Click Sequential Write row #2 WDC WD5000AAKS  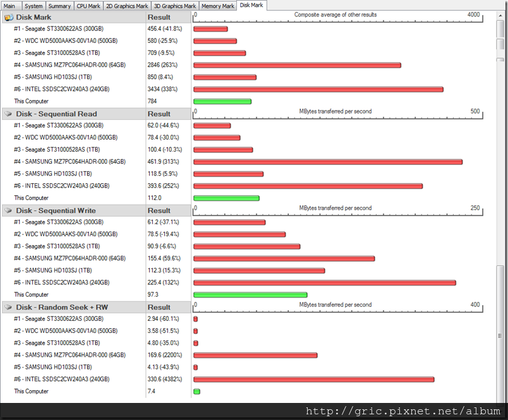66,234
